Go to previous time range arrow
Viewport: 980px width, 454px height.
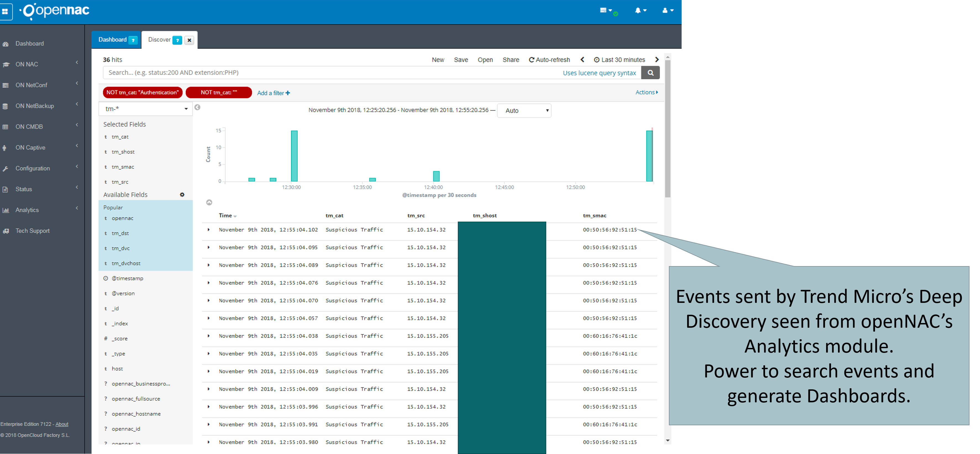pyautogui.click(x=582, y=60)
